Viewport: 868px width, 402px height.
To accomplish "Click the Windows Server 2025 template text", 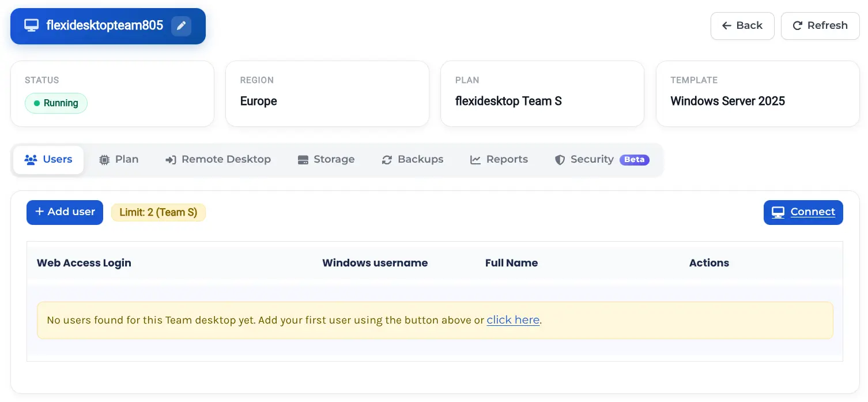I will tap(727, 102).
